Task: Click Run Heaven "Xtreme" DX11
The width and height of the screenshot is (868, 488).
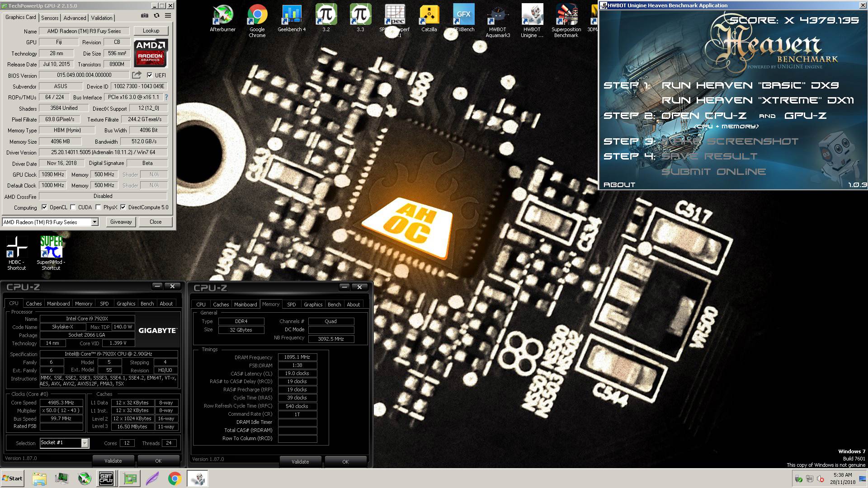Action: click(x=758, y=100)
